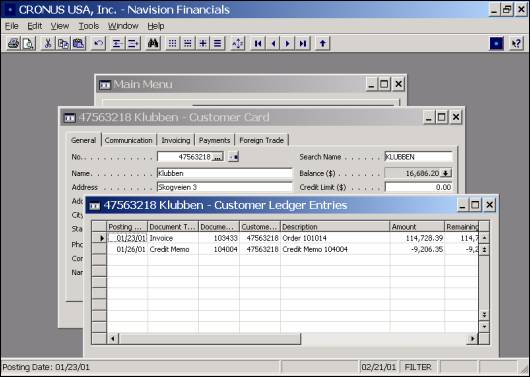
Task: Click the 02/21/01 work date in status bar
Action: coord(378,367)
